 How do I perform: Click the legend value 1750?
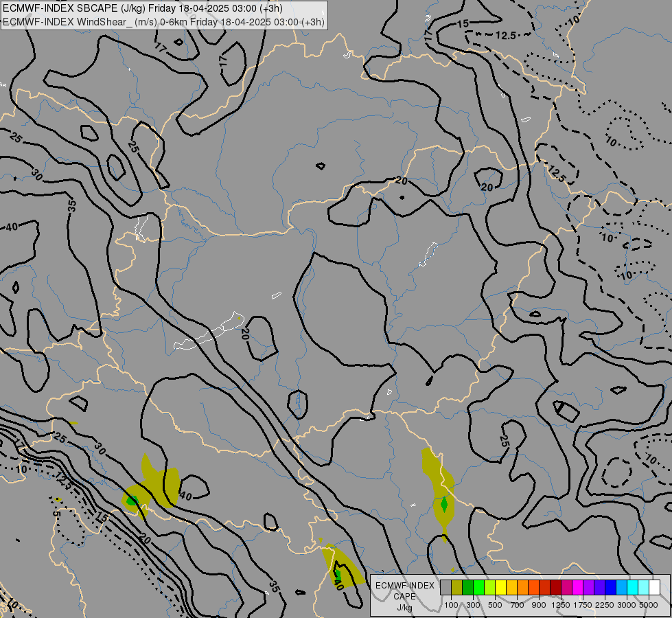click(x=583, y=605)
